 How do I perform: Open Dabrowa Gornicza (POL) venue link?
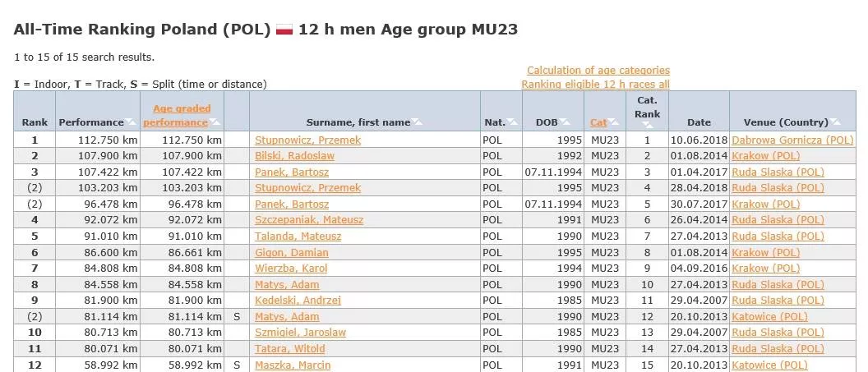pyautogui.click(x=792, y=140)
